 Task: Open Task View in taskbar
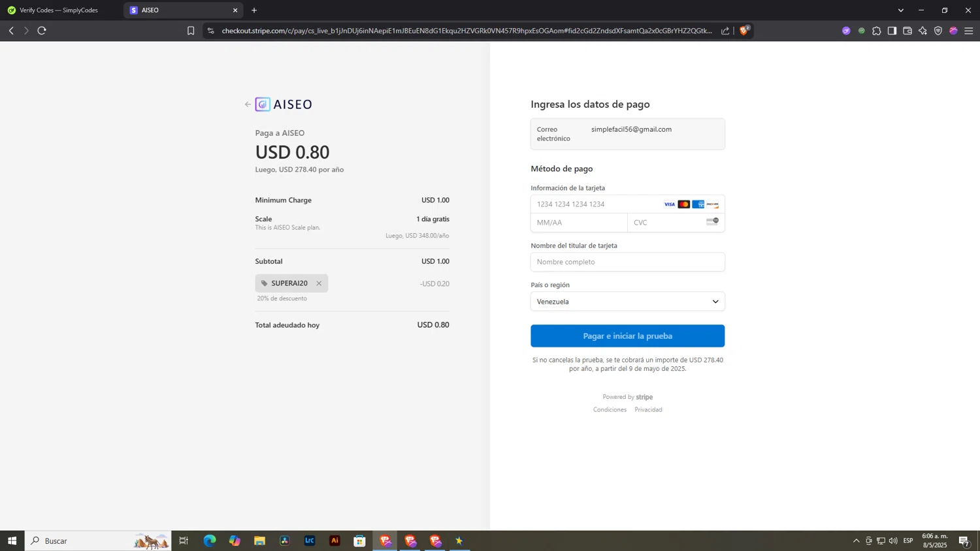[184, 541]
